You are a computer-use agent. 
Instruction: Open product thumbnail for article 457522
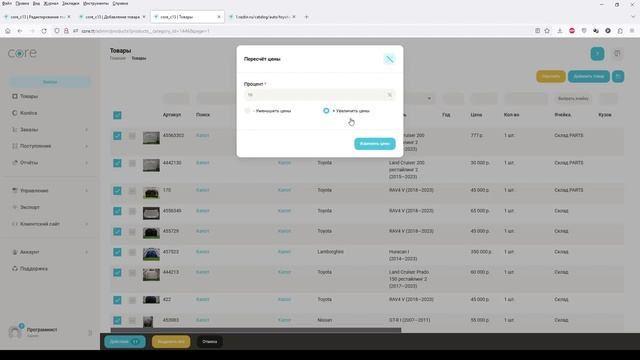pyautogui.click(x=151, y=254)
